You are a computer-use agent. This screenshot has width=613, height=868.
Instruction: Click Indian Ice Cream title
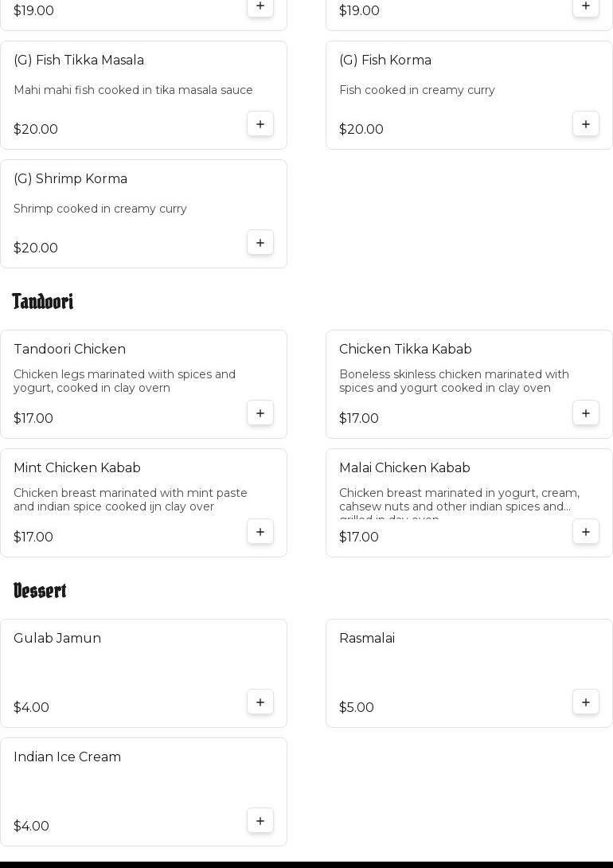pyautogui.click(x=67, y=757)
